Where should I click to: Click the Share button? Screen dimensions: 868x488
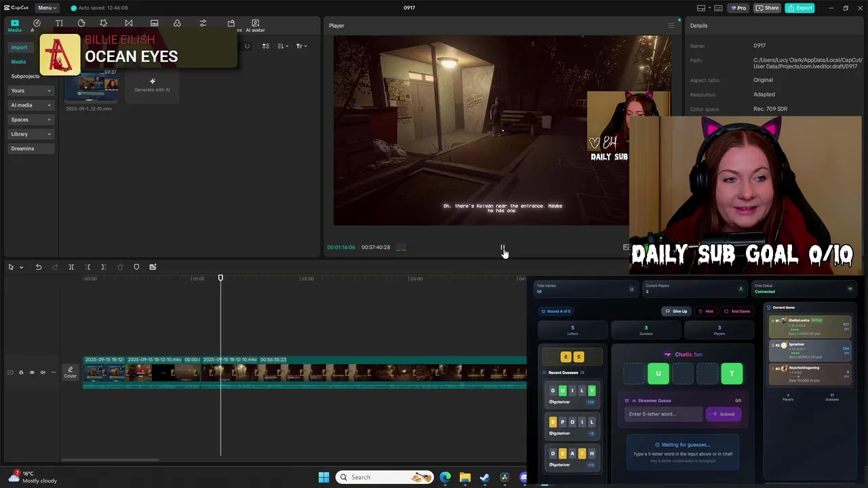tap(768, 8)
